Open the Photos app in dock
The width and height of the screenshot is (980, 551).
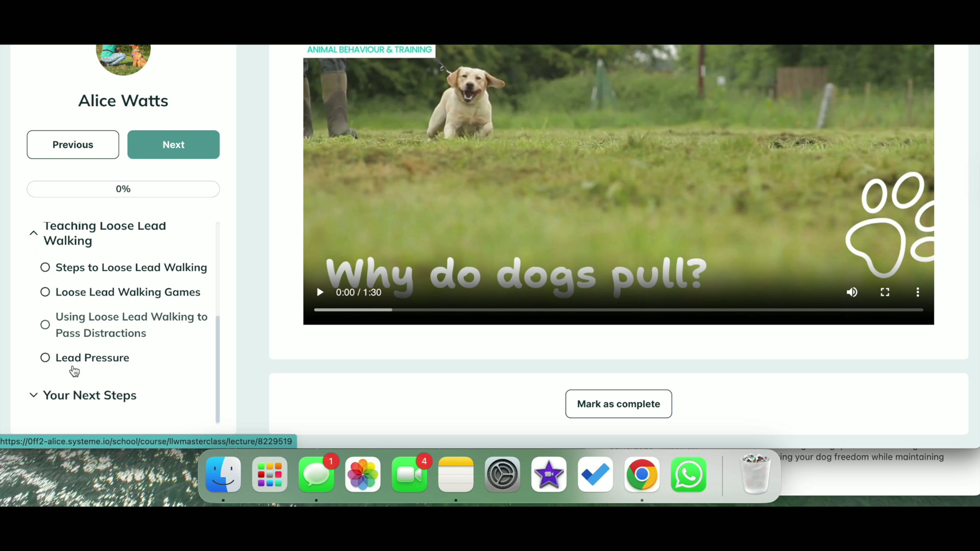(363, 474)
